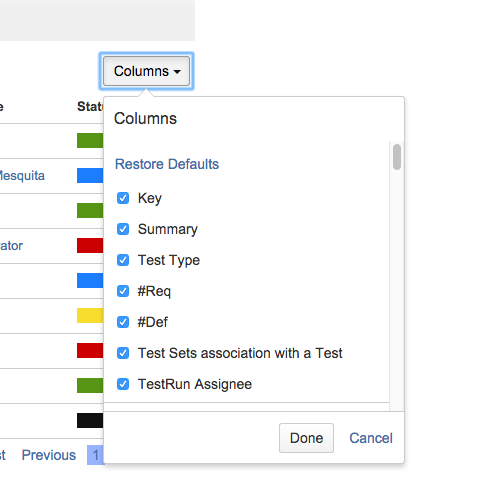
Task: Click the columns list scrollbar thumb
Action: [397, 157]
